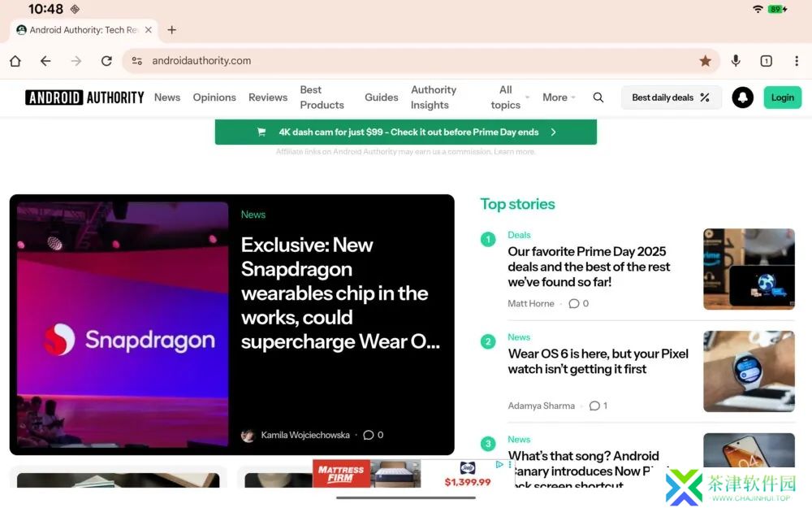The image size is (812, 508).
Task: Click the bookmark star icon
Action: coord(705,61)
